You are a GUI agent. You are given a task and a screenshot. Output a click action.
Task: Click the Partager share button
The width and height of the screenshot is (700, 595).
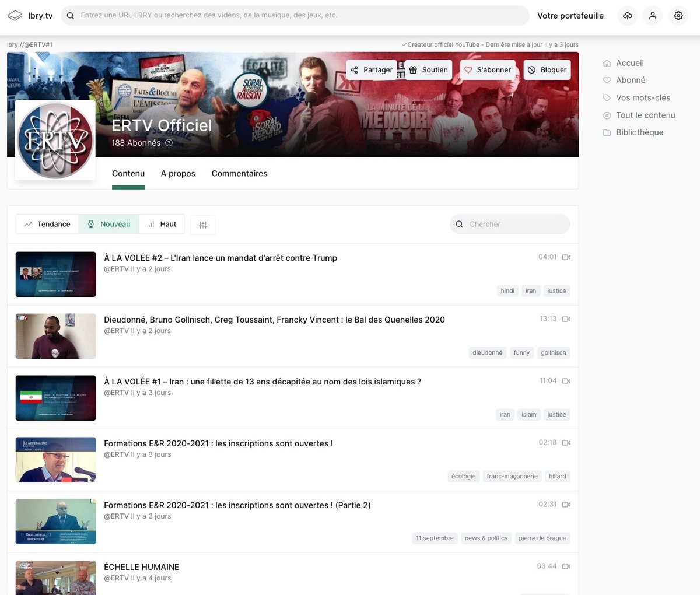point(372,70)
